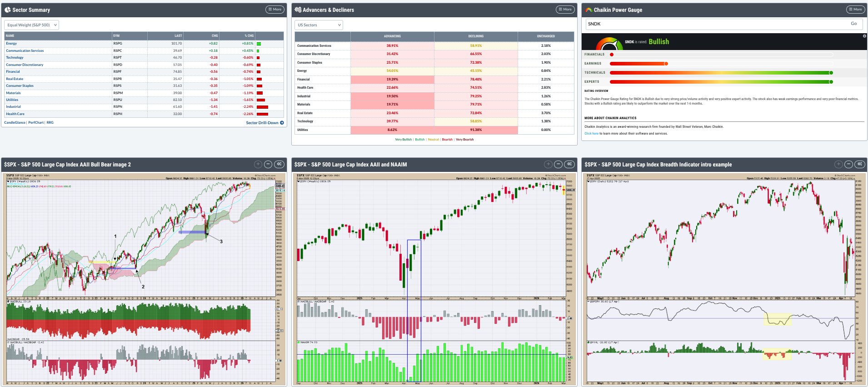The image size is (868, 387).
Task: Open the Technology sector link
Action: click(15, 58)
